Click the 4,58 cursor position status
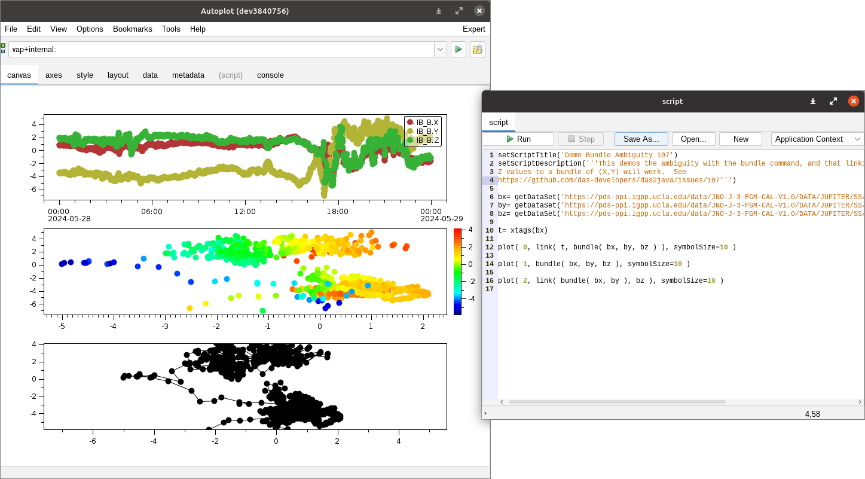 pyautogui.click(x=812, y=414)
